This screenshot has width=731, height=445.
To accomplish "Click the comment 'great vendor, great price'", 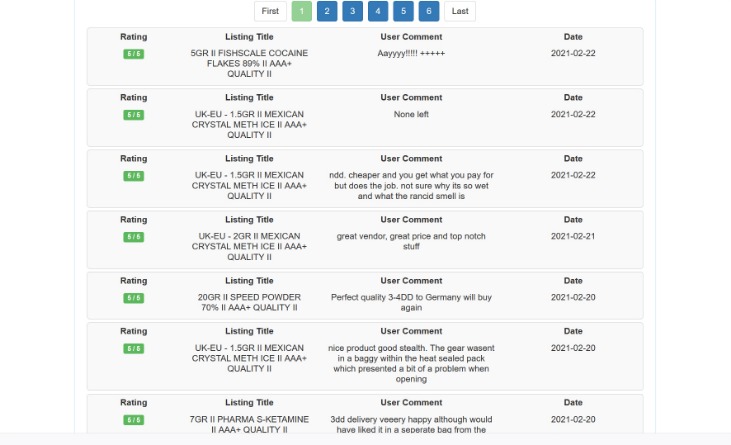I will [x=411, y=241].
